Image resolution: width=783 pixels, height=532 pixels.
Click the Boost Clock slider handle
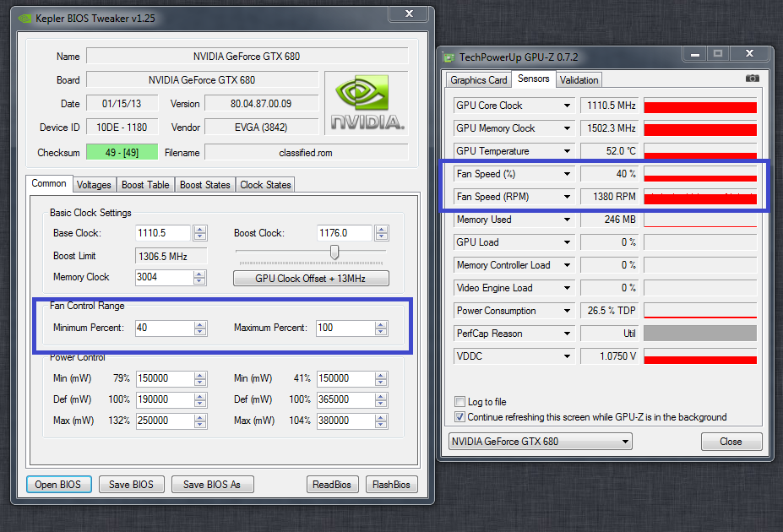[334, 252]
